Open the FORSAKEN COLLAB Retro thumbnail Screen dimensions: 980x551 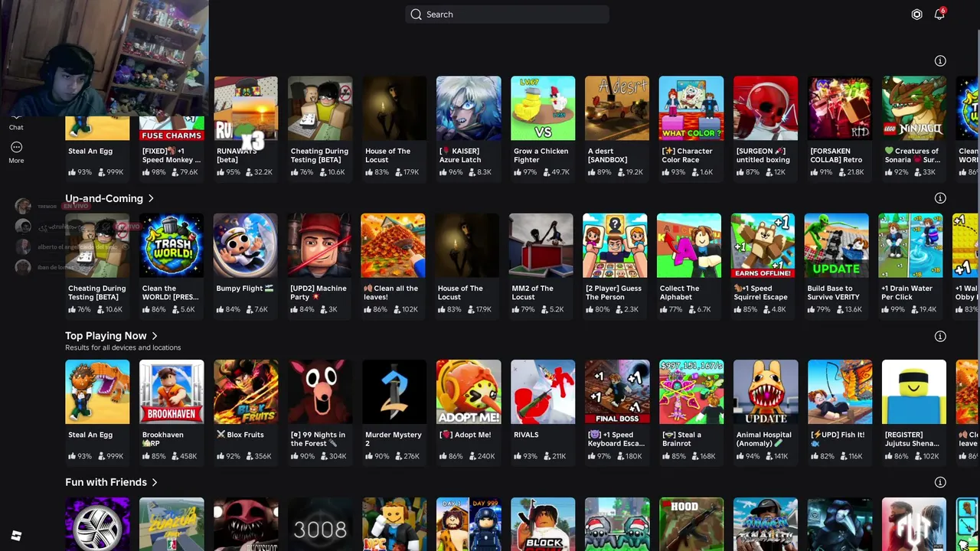[840, 109]
